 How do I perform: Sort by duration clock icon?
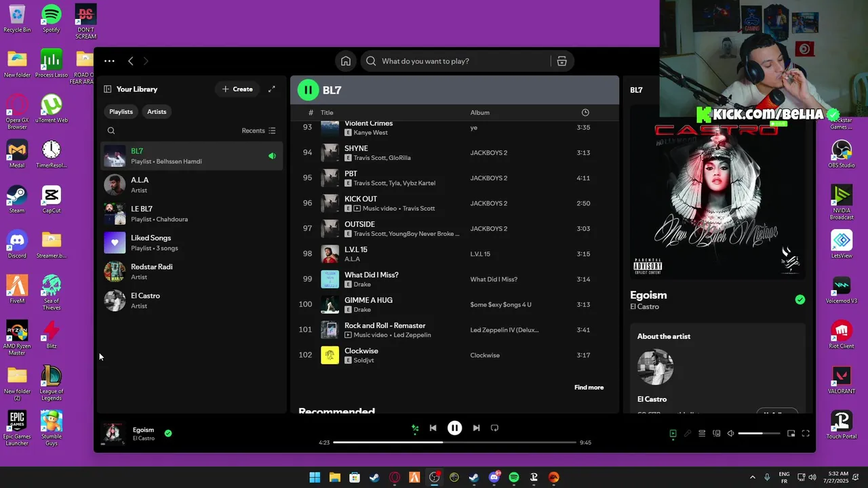(585, 113)
